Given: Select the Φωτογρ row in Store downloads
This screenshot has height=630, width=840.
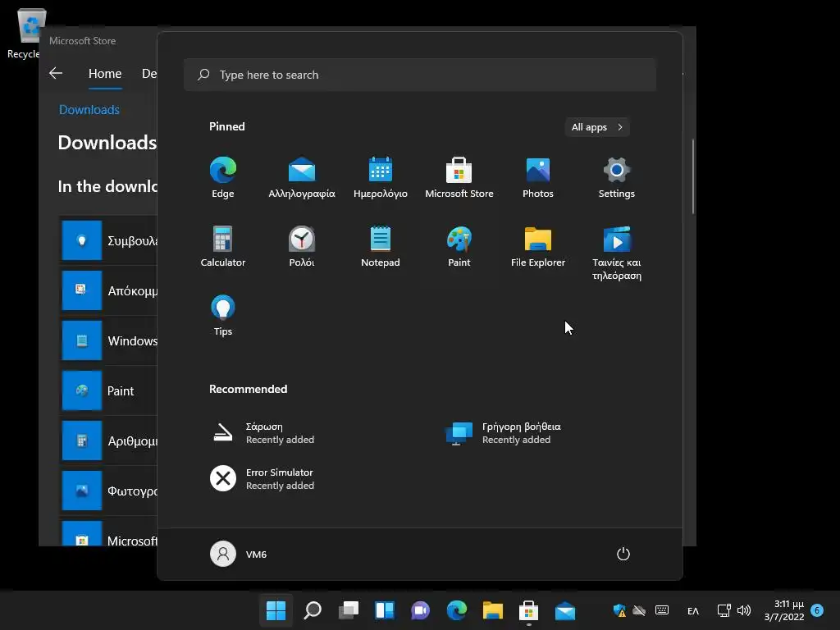Looking at the screenshot, I should coord(108,491).
